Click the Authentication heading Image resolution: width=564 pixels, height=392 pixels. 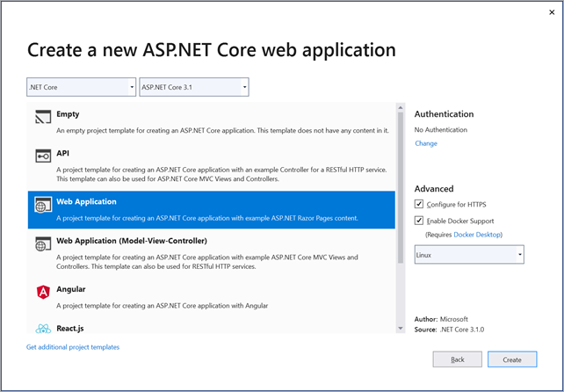click(444, 114)
